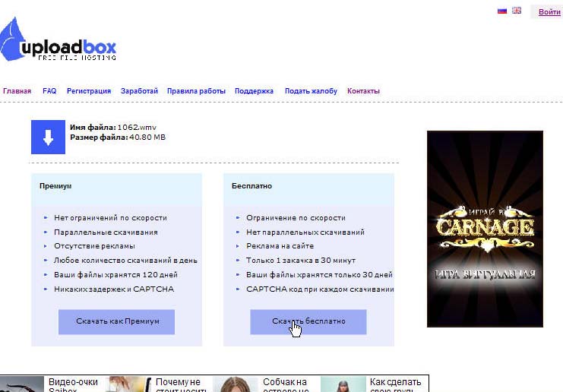Open the Подать жалобу link

click(x=311, y=91)
